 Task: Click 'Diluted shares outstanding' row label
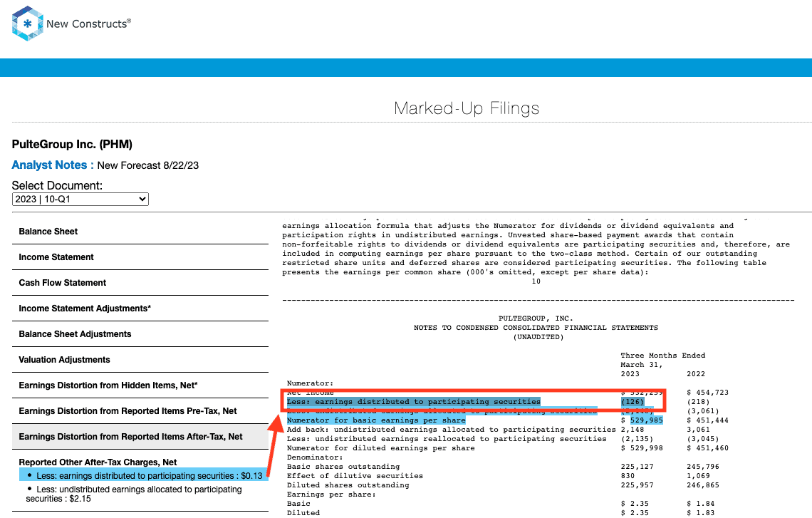[x=348, y=486]
